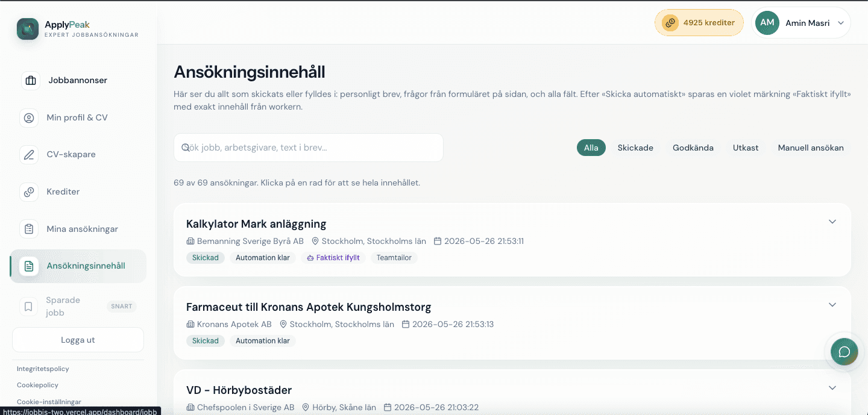Click the job search input field
This screenshot has height=415, width=868.
(309, 148)
